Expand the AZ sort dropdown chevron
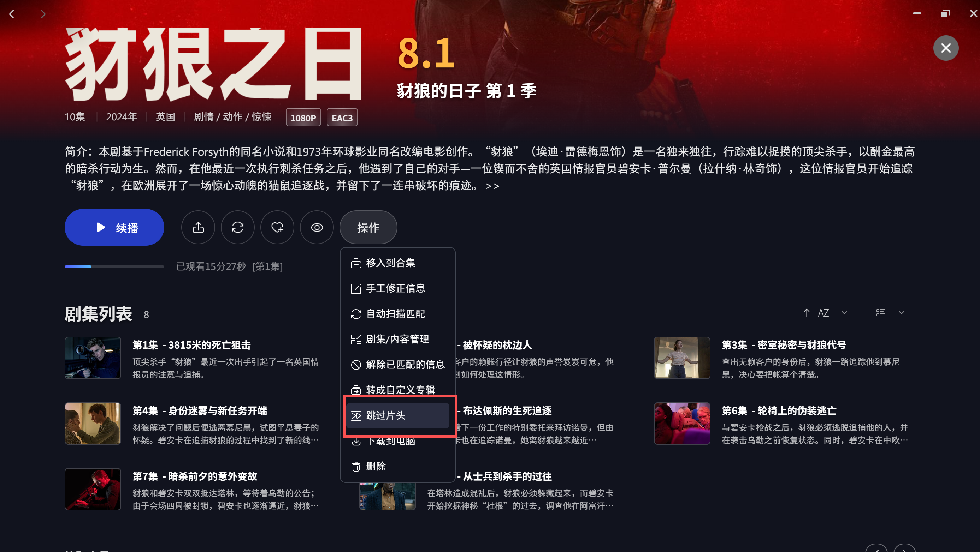The height and width of the screenshot is (552, 980). click(844, 312)
